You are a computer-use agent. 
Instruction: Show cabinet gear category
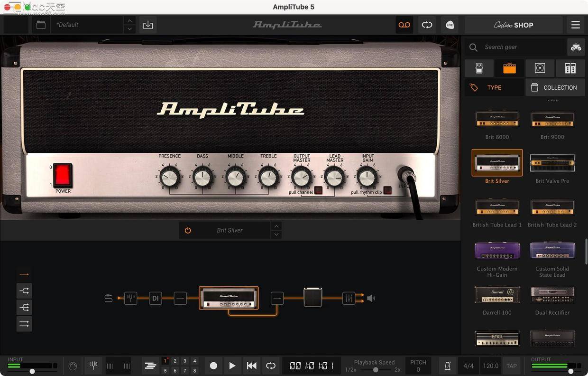click(x=540, y=68)
